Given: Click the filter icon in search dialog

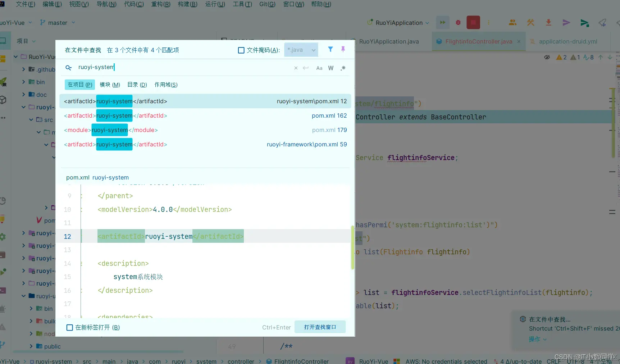Looking at the screenshot, I should (330, 49).
